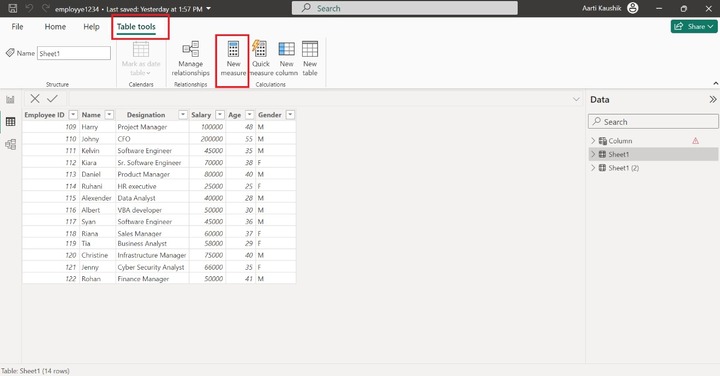Collapse the Data pane with double chevron
The width and height of the screenshot is (720, 376).
[713, 100]
